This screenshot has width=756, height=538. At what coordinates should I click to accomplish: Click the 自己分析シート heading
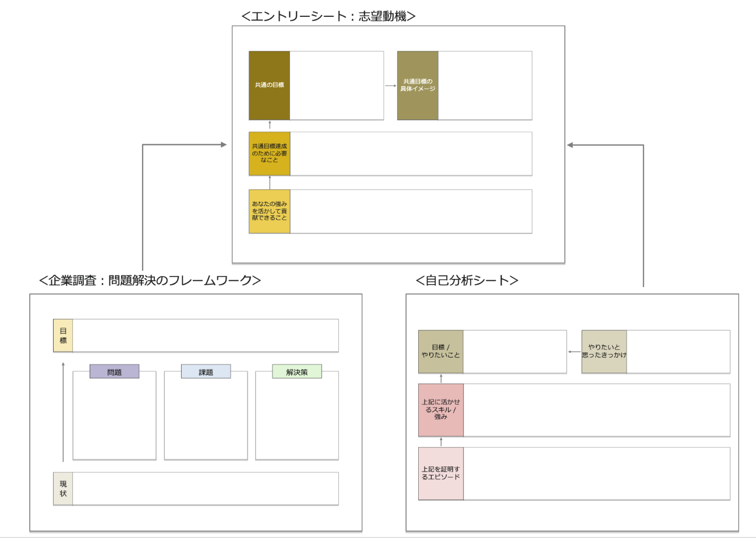pos(467,280)
